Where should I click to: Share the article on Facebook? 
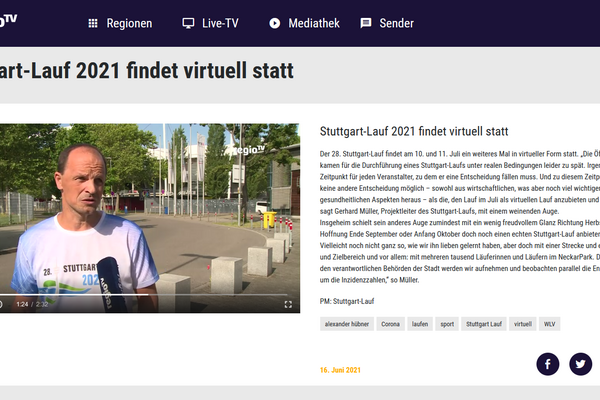click(548, 364)
